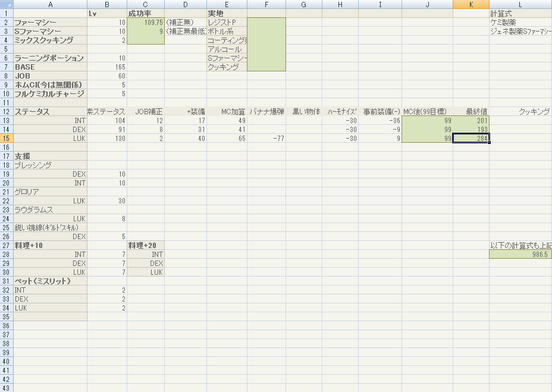Select the 料理+10 header cell
Viewport: 552px width, 392px height.
click(51, 246)
